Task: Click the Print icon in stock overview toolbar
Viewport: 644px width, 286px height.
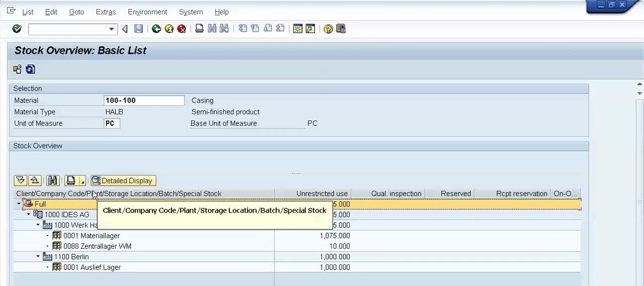Action: 71,181
